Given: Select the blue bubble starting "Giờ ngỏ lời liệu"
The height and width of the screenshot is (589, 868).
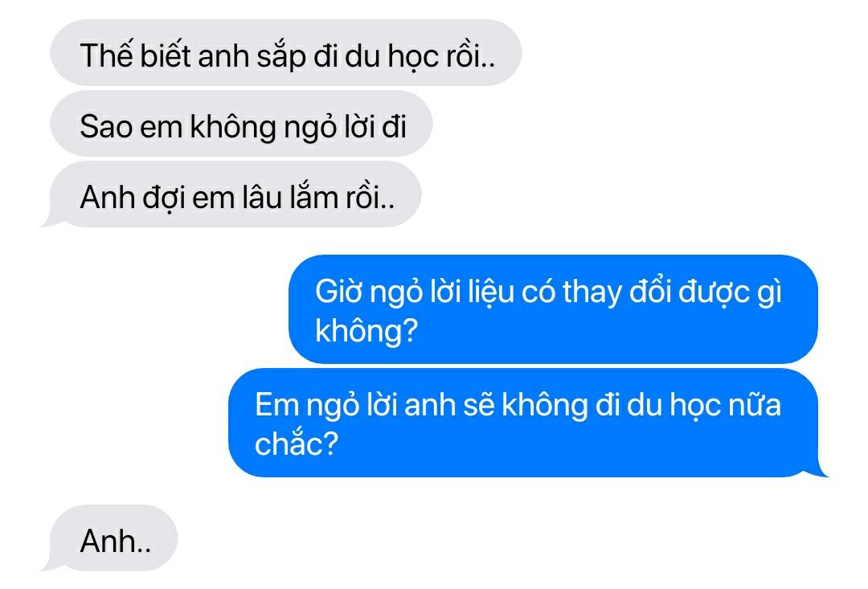Looking at the screenshot, I should (x=553, y=309).
